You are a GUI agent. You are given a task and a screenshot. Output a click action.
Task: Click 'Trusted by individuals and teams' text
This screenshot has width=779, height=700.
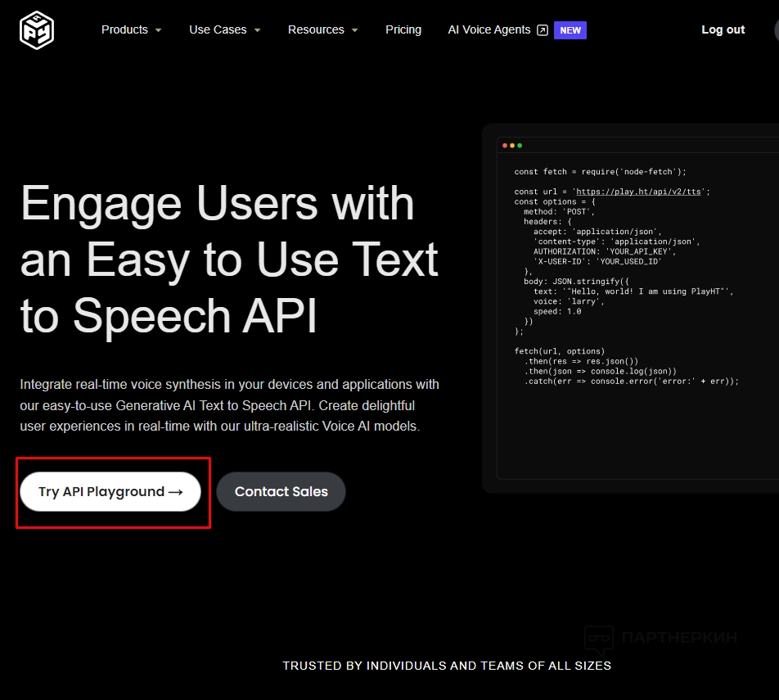(x=447, y=666)
